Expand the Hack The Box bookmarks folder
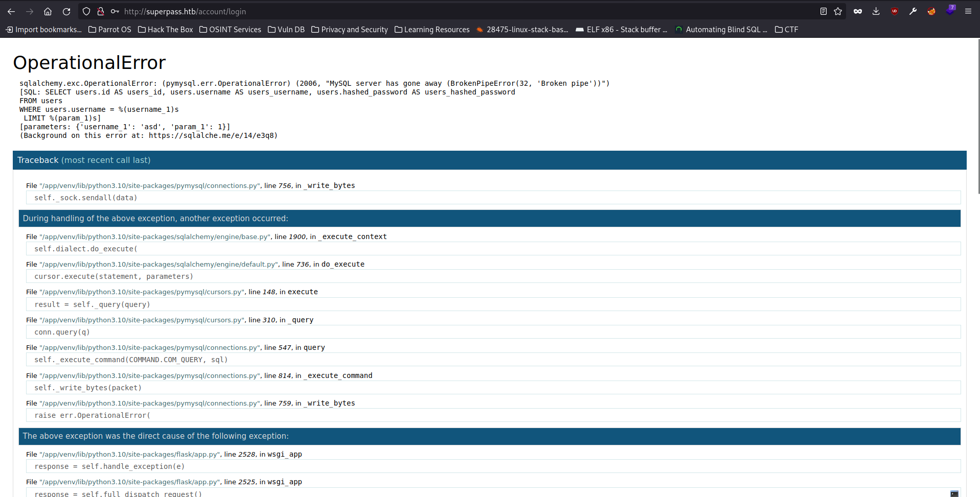 165,30
